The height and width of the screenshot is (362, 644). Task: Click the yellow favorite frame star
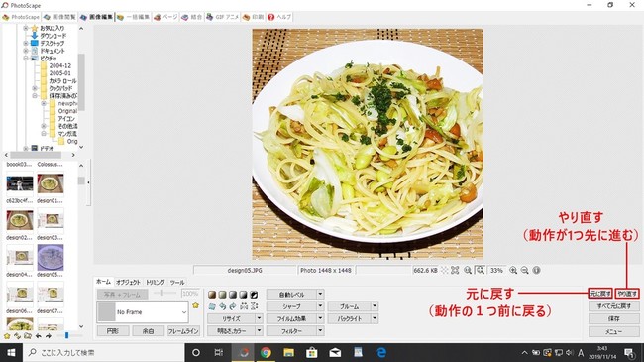195,305
